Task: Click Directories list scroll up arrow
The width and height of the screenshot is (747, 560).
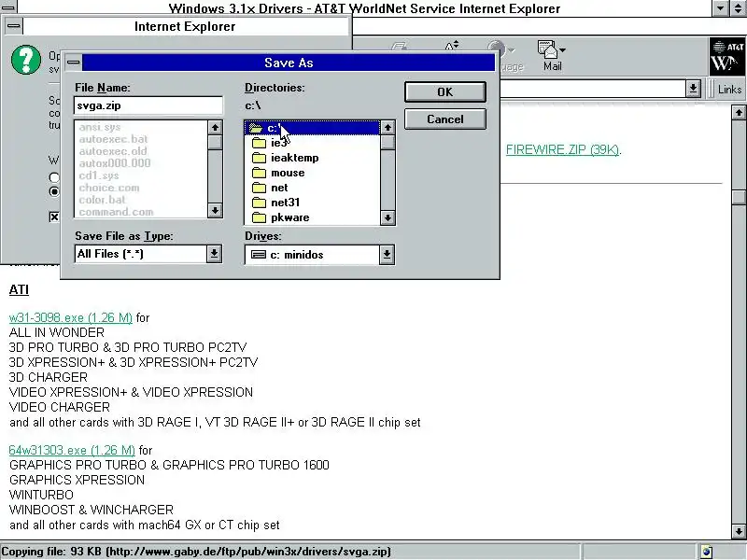Action: click(388, 127)
